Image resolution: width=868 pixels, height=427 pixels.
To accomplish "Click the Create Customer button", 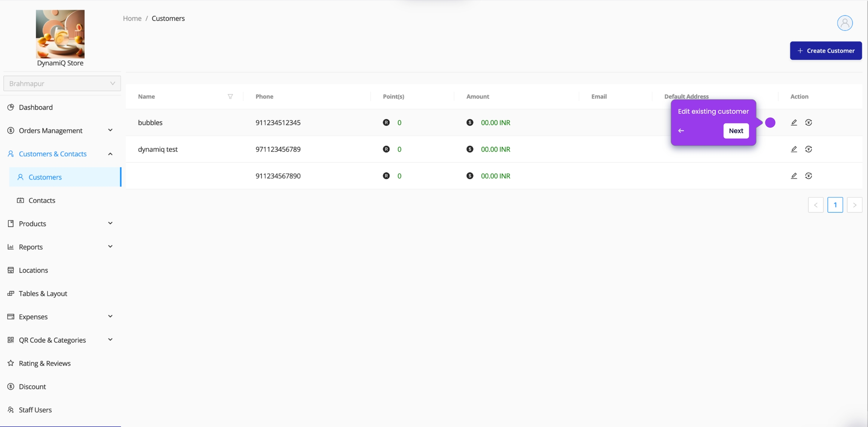I will pos(825,50).
